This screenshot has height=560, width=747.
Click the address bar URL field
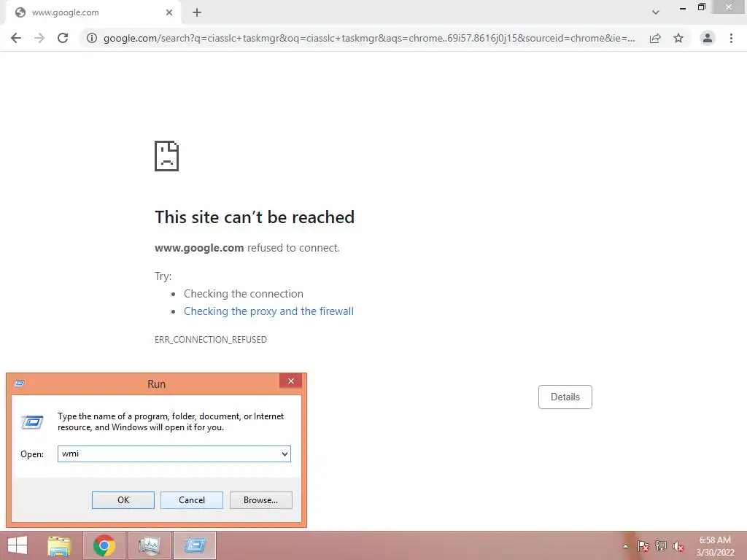coord(368,38)
